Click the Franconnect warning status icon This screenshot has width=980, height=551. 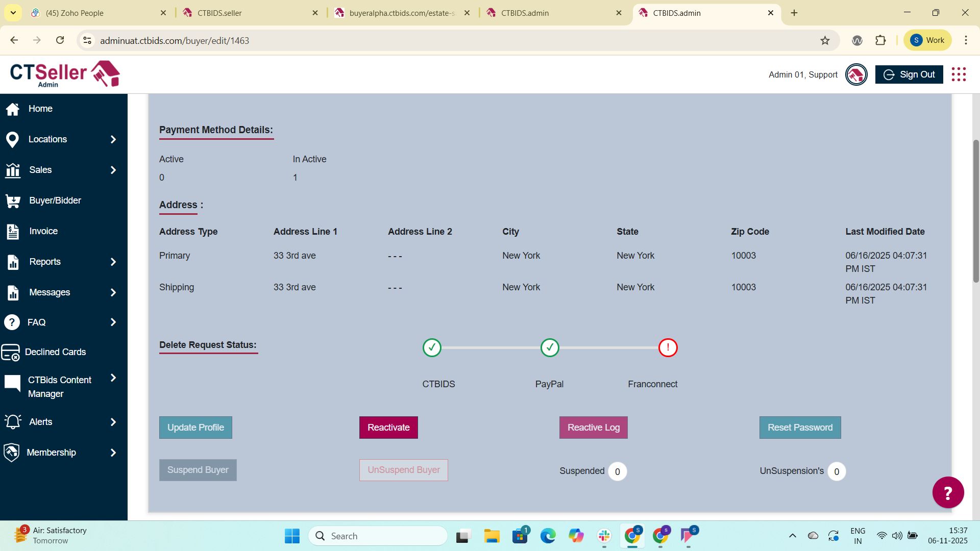(x=668, y=348)
